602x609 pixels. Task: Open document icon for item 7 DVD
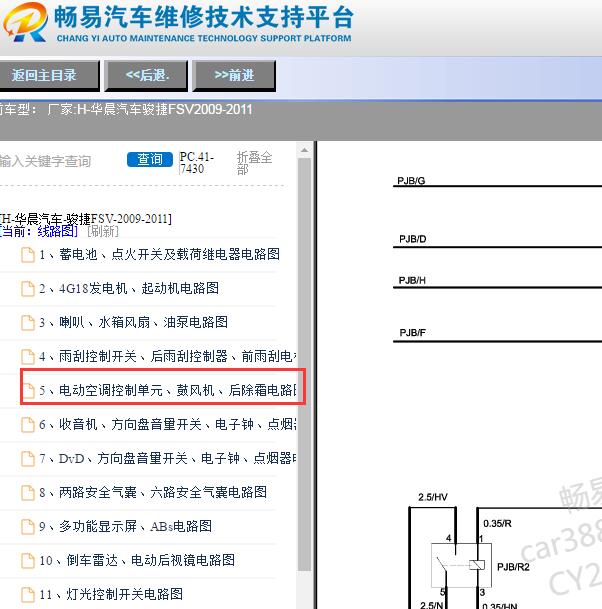pyautogui.click(x=28, y=459)
